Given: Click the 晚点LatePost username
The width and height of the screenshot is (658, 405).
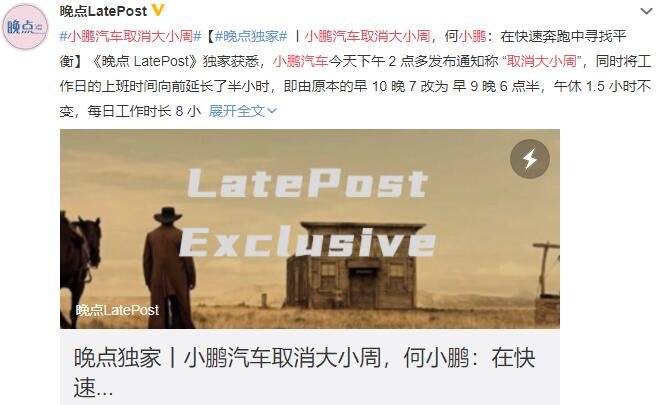Looking at the screenshot, I should point(103,10).
